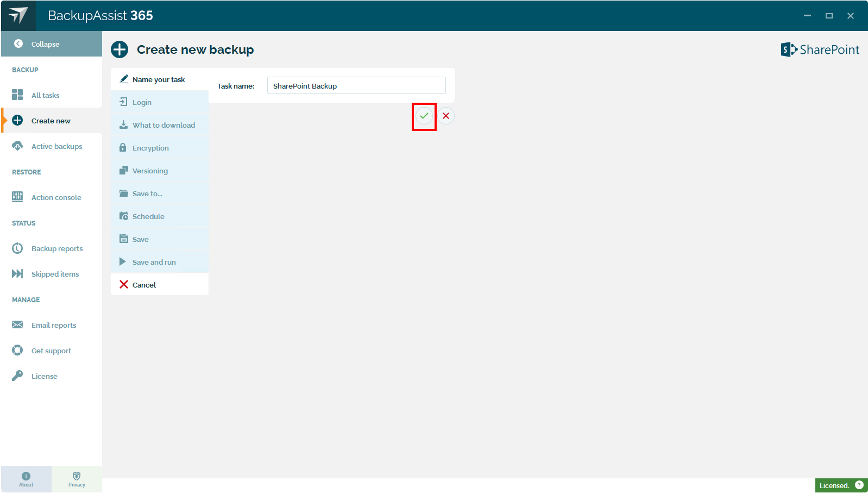Click the Save floppy disk icon
868x493 pixels.
click(x=124, y=239)
